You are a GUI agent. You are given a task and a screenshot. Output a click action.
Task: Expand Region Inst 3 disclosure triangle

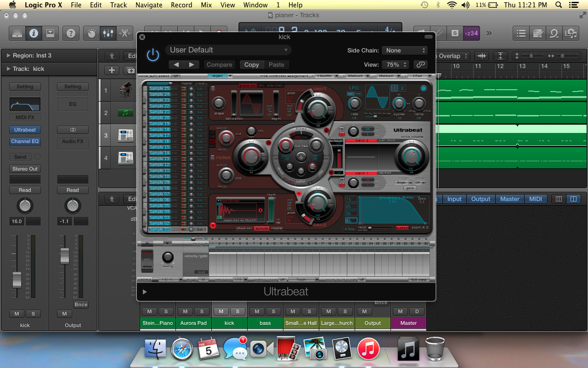[x=8, y=55]
